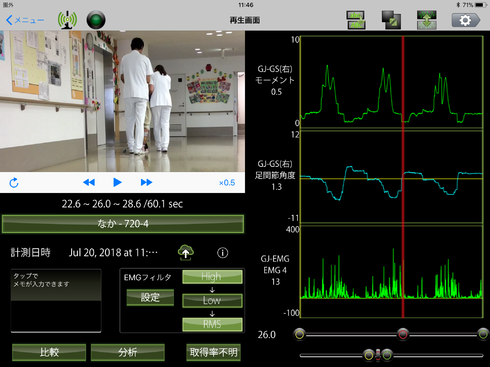Open the measurement info icon
Image resolution: width=490 pixels, height=367 pixels.
click(223, 253)
